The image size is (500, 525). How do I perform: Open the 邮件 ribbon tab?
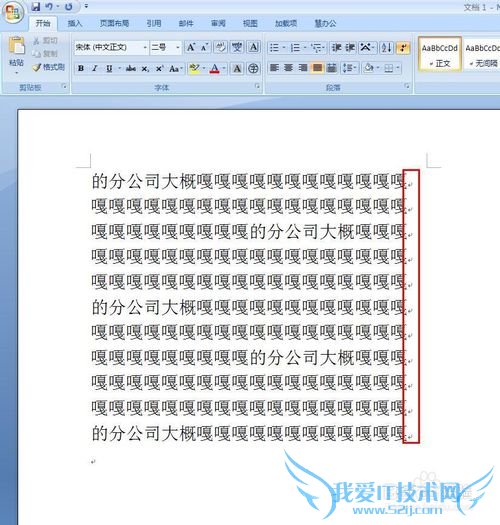[186, 23]
